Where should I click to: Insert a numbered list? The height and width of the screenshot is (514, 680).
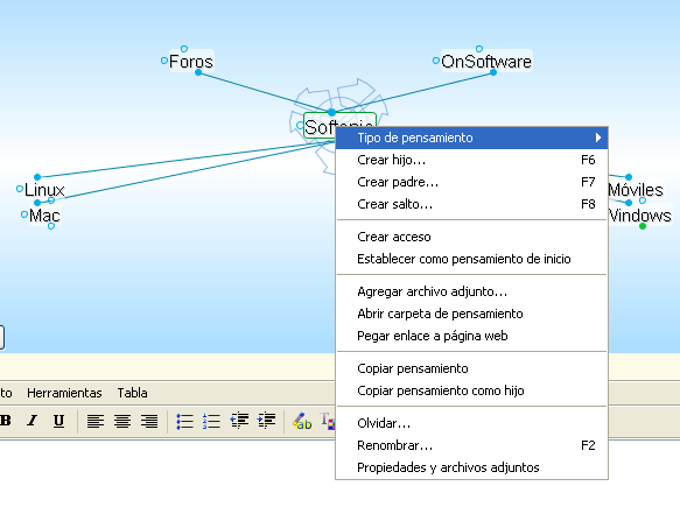212,421
